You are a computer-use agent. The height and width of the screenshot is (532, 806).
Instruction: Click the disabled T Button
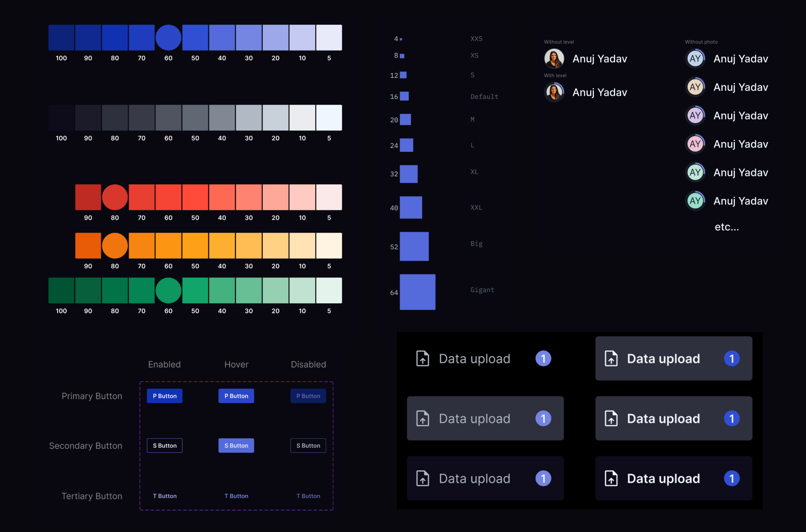[x=308, y=496]
